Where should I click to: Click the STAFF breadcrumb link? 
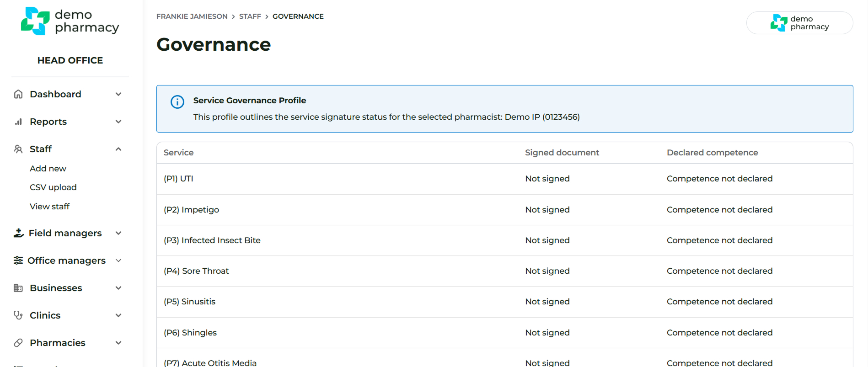click(x=250, y=16)
